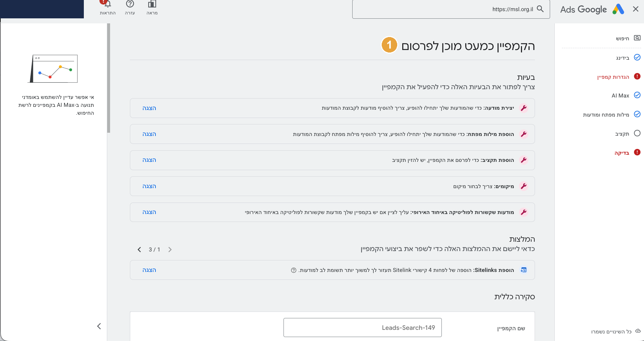644x341 pixels.
Task: Click the vertical scrollbar of the left panel
Action: click(x=109, y=78)
